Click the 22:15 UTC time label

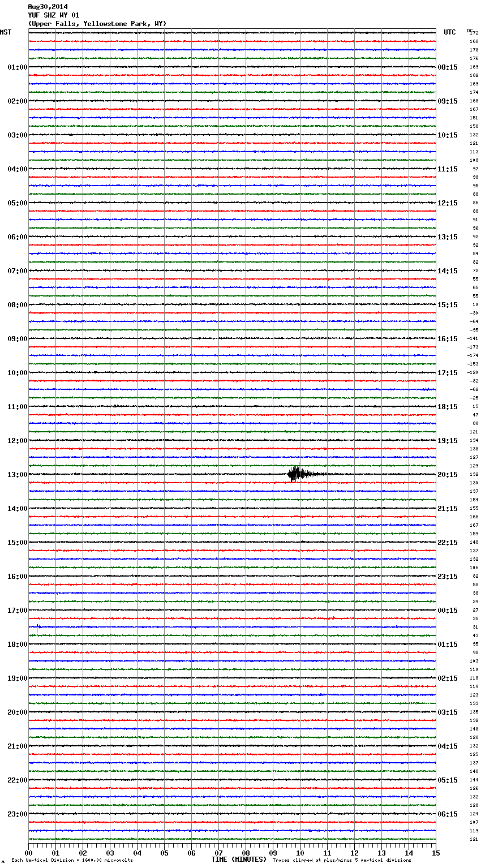pyautogui.click(x=448, y=543)
